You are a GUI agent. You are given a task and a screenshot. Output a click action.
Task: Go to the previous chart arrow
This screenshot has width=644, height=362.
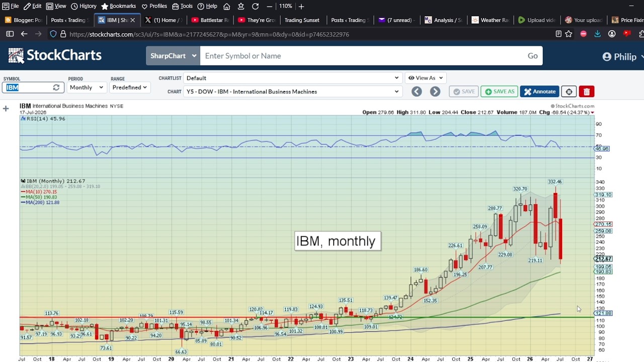pos(417,92)
